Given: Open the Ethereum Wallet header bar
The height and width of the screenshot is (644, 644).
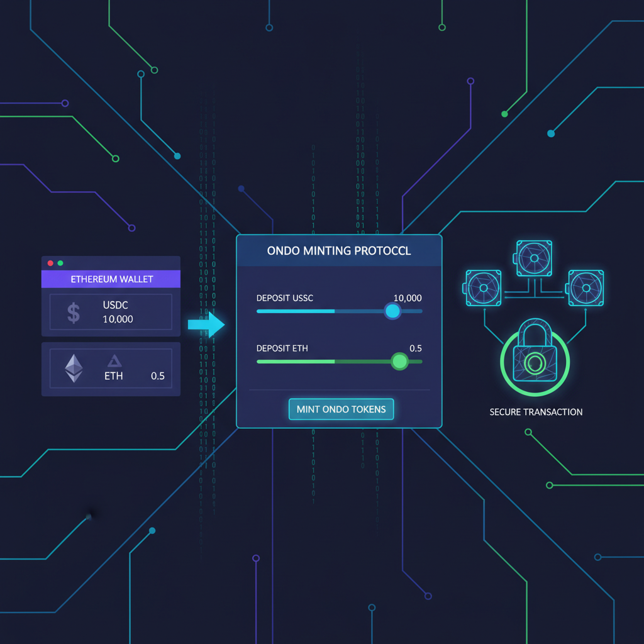Looking at the screenshot, I should click(111, 279).
